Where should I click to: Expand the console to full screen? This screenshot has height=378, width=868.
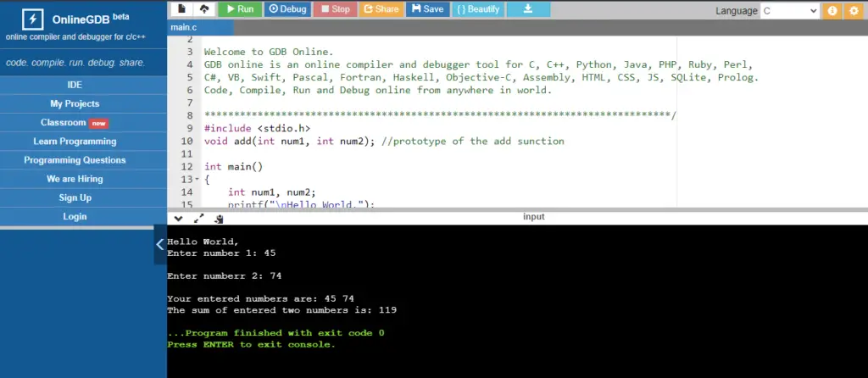click(198, 219)
